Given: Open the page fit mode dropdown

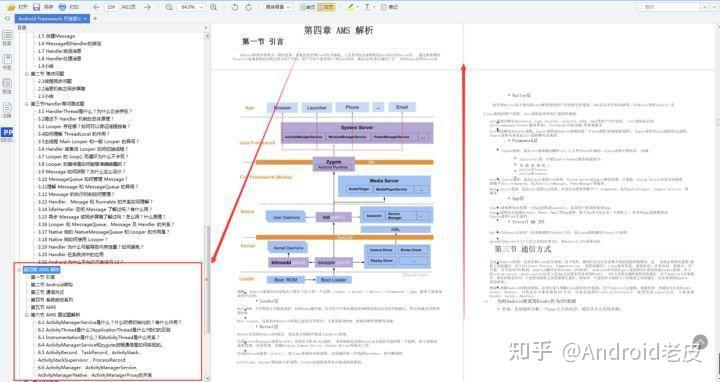Looking at the screenshot, I should coord(278,7).
